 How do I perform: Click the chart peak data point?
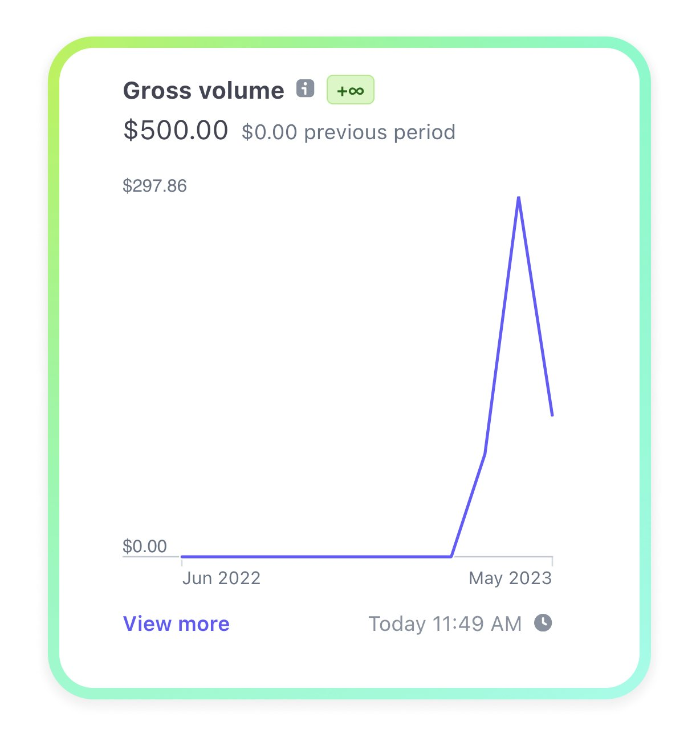click(519, 197)
